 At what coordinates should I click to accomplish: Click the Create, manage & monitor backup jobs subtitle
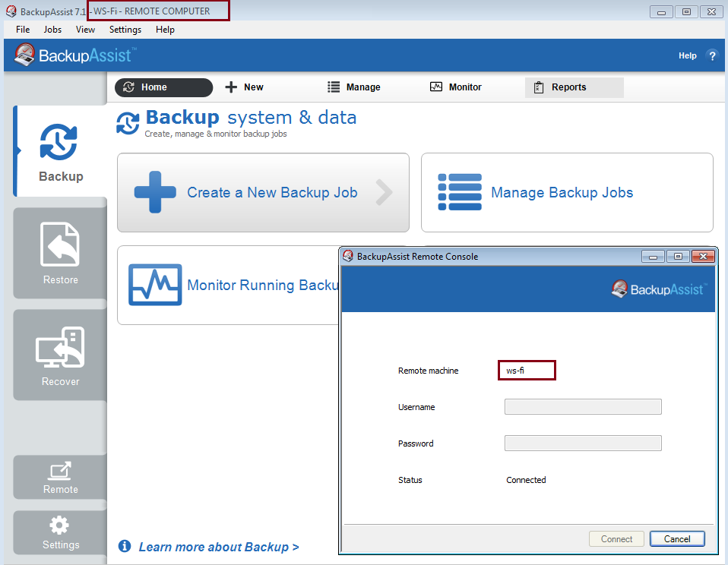215,134
